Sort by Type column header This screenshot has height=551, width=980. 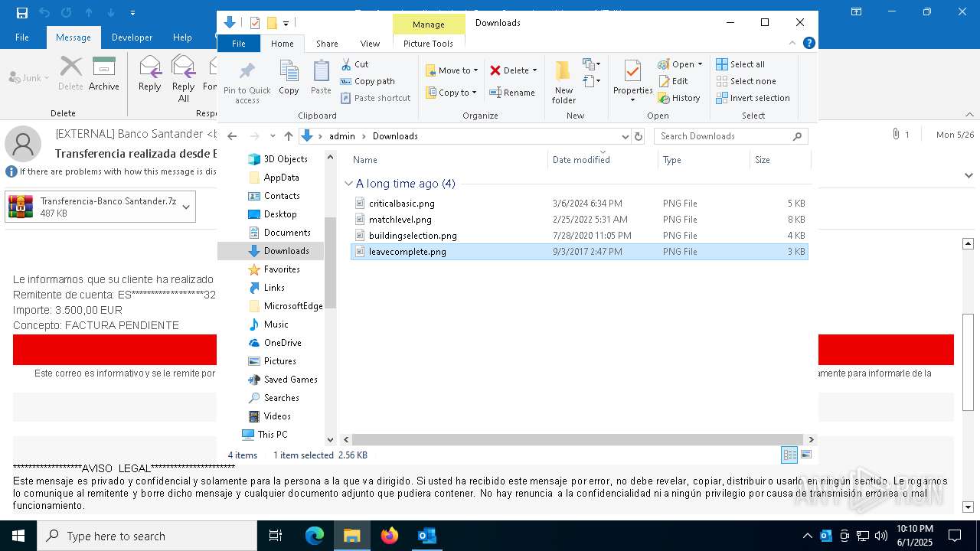click(704, 160)
